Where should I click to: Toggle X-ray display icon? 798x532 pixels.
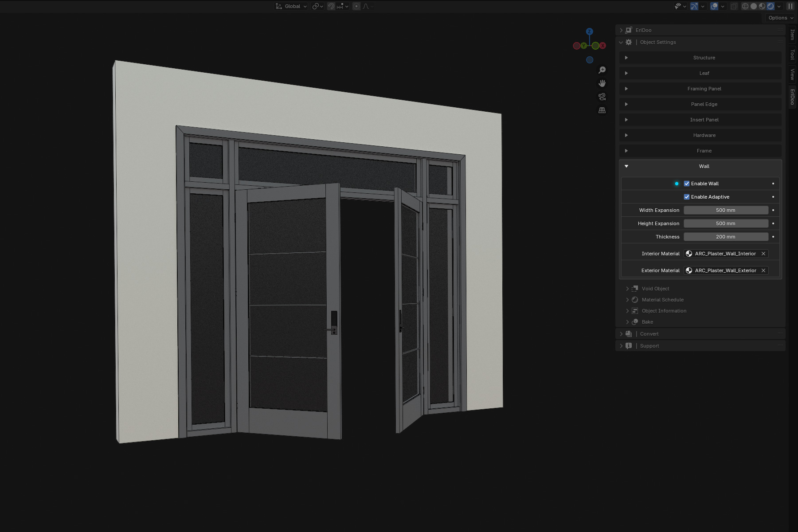pos(734,6)
